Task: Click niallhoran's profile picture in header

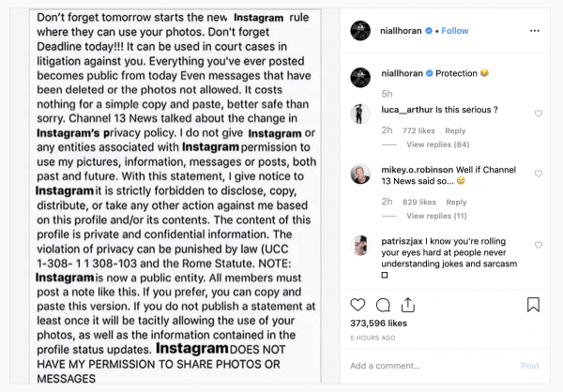Action: [x=360, y=31]
